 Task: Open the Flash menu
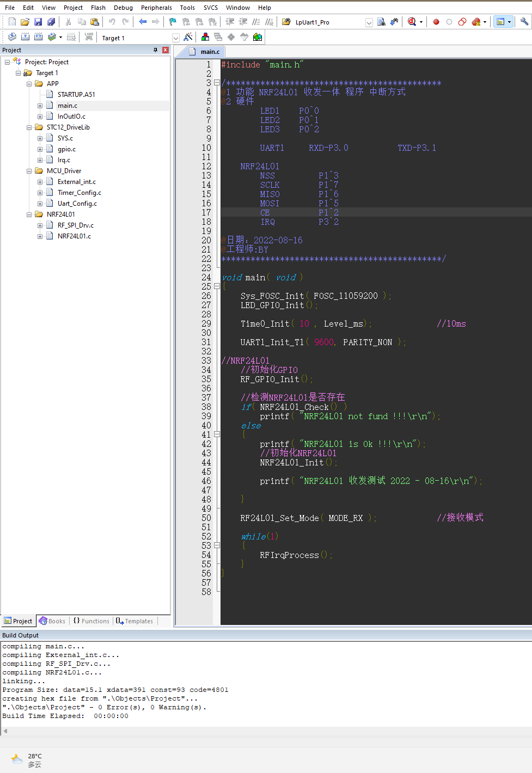[x=98, y=8]
